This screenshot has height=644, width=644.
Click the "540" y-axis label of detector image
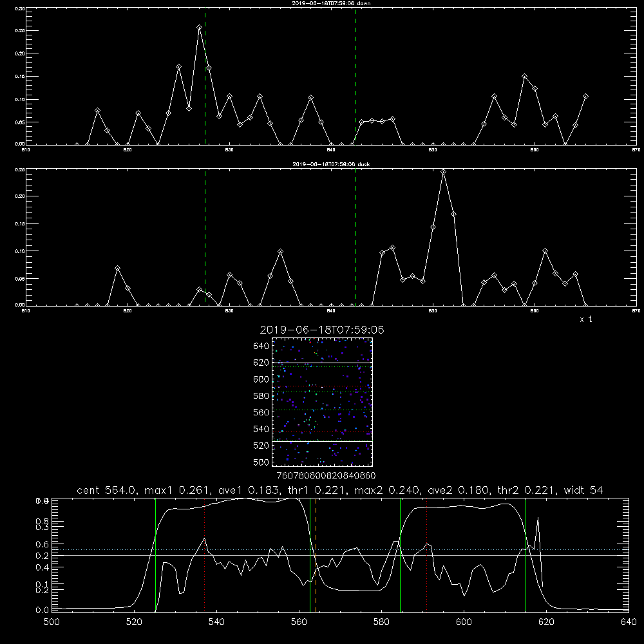(261, 429)
